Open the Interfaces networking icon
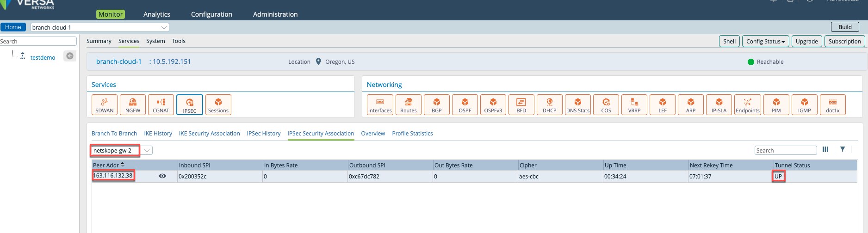Screen dimensions: 868x233 [380, 105]
